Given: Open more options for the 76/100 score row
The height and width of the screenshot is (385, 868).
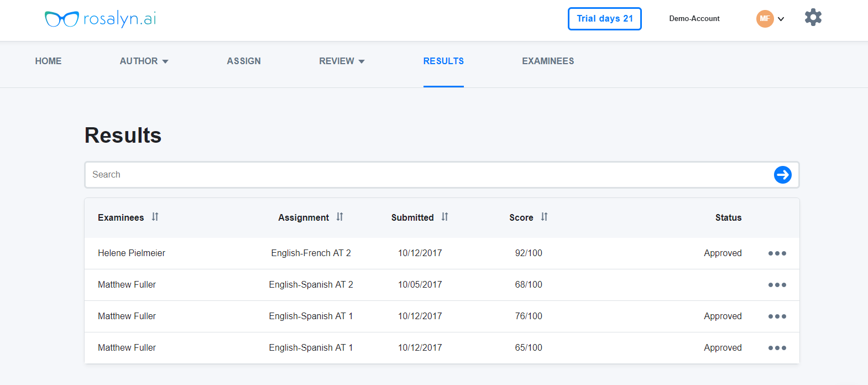Looking at the screenshot, I should pyautogui.click(x=777, y=316).
